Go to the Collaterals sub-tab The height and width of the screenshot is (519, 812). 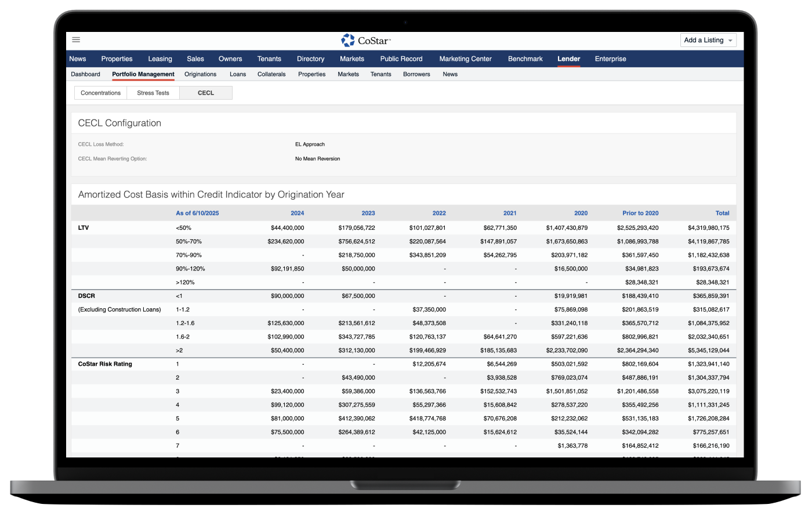(x=271, y=74)
